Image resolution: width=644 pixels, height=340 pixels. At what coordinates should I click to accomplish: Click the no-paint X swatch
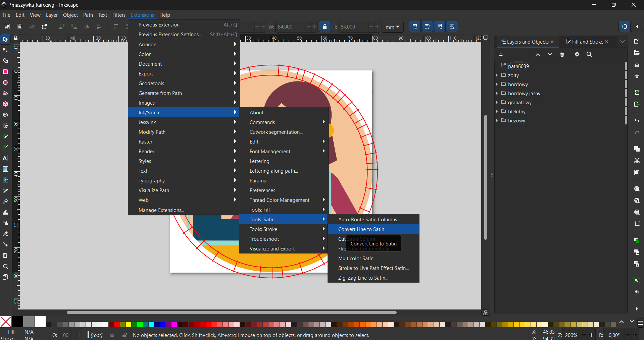[6, 322]
